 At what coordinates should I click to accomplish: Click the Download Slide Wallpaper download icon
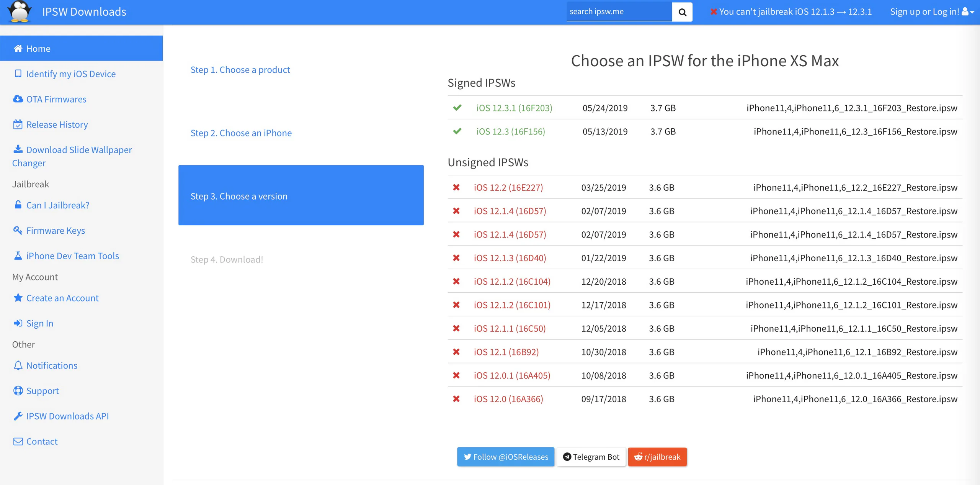18,149
